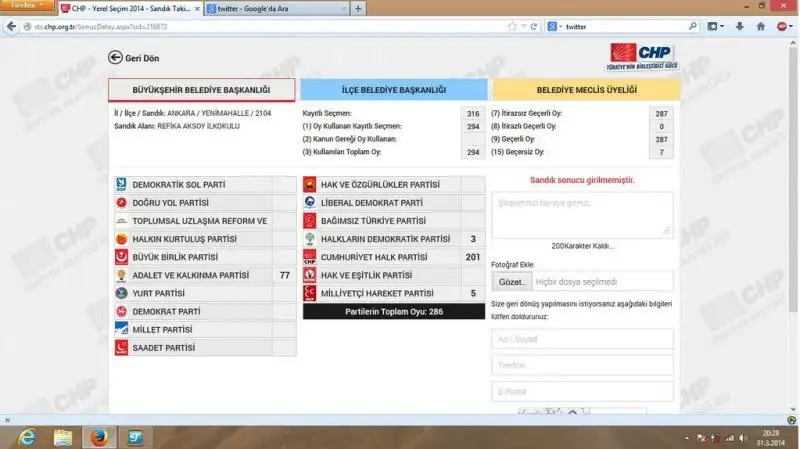The width and height of the screenshot is (800, 449).
Task: Click the Yurt Partisi logo
Action: 121,293
